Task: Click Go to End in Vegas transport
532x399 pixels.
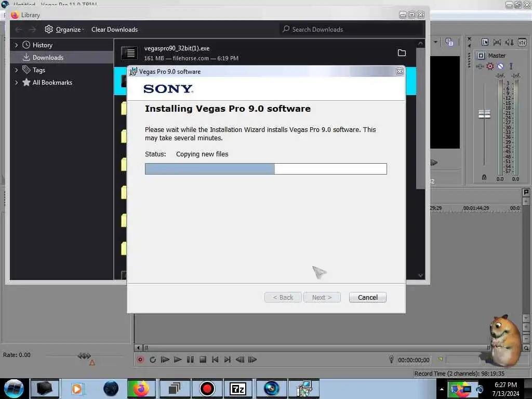Action: (228, 360)
